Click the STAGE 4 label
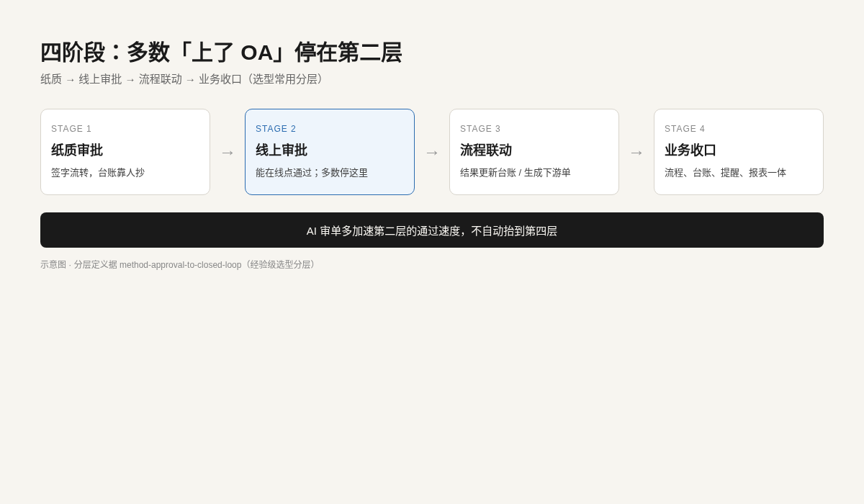Image resolution: width=864 pixels, height=504 pixels. tap(685, 129)
